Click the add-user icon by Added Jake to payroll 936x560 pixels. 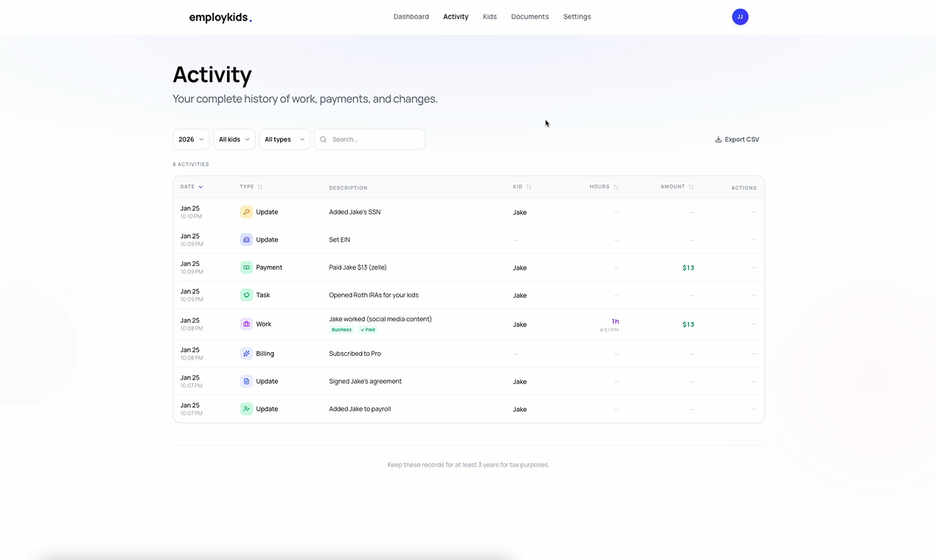coord(246,409)
